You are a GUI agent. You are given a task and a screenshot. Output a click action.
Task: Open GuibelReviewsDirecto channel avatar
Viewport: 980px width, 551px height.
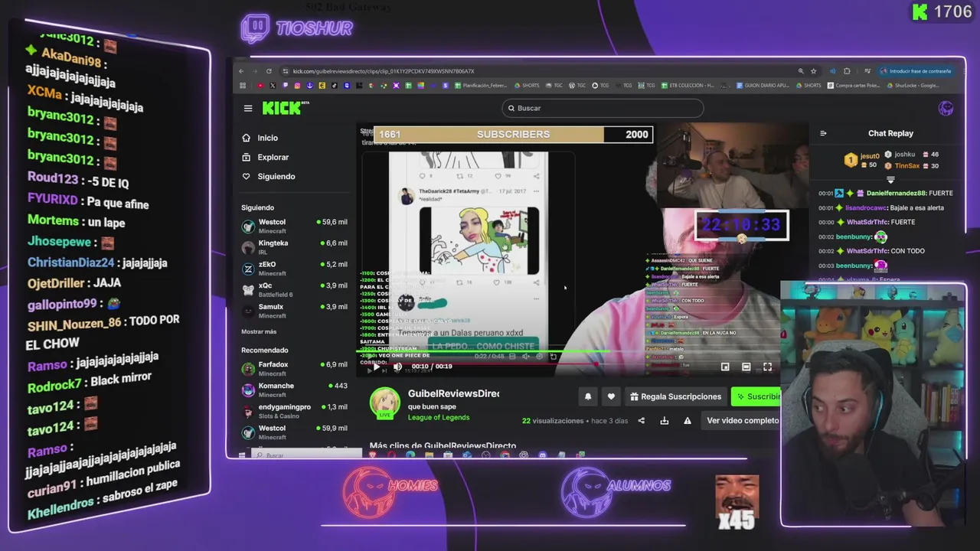[x=385, y=403]
